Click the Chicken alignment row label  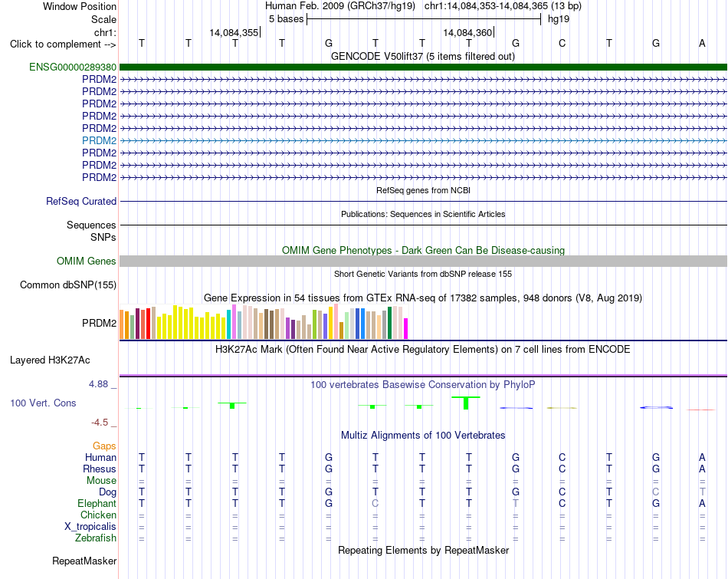[98, 515]
